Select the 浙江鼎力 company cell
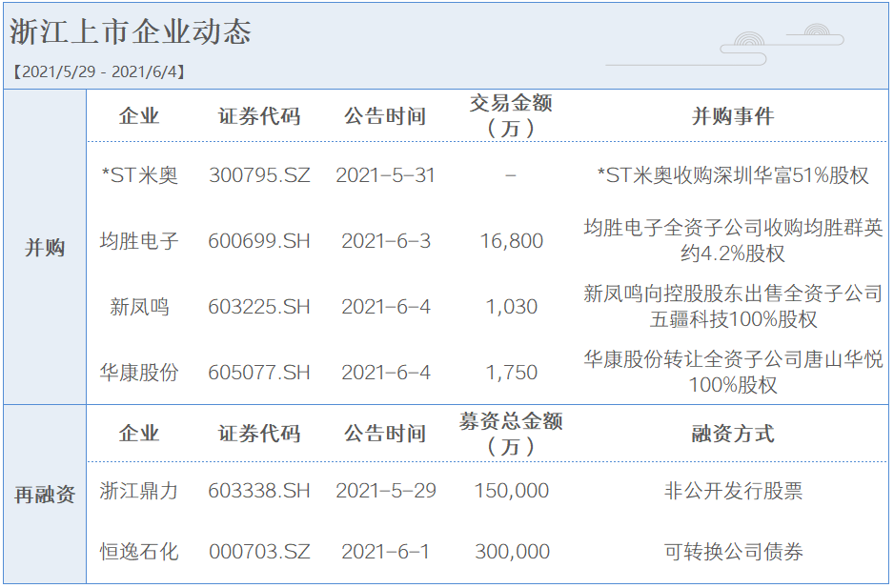Viewport: 894px width, 588px height. (x=139, y=491)
